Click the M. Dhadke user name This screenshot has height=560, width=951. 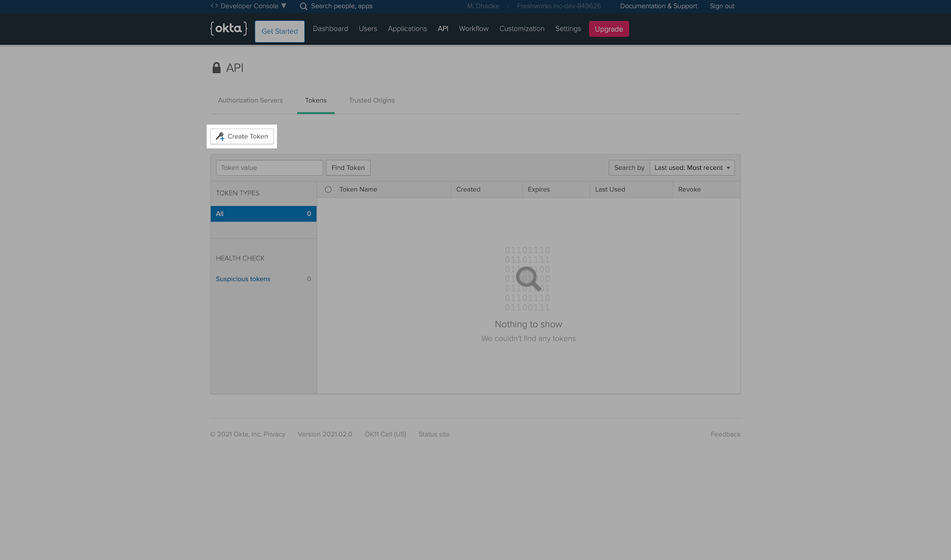[483, 6]
